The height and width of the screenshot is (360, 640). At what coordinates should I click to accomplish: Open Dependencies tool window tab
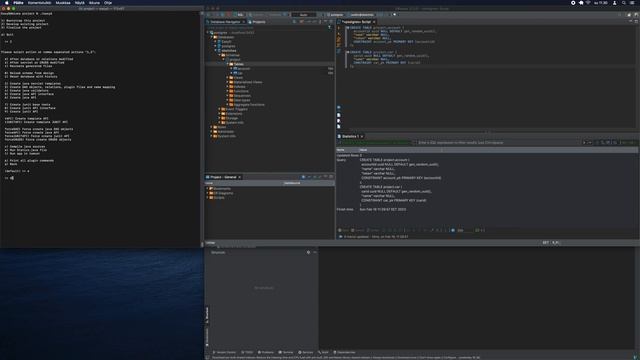(344, 352)
